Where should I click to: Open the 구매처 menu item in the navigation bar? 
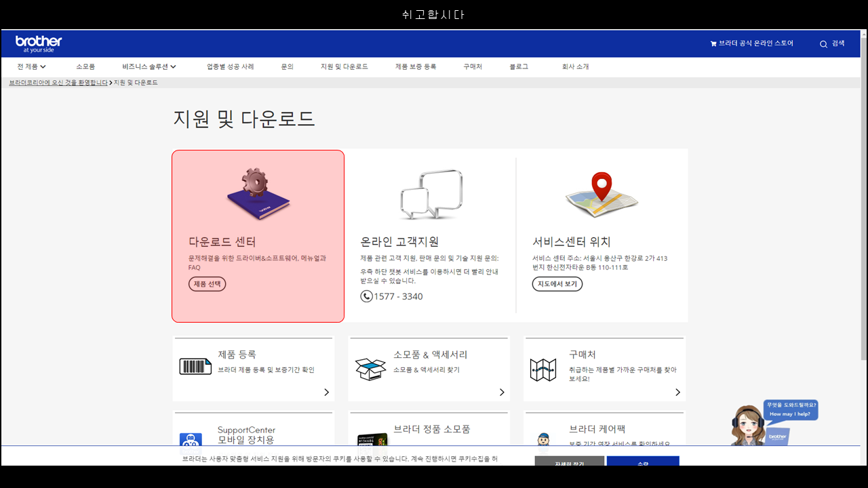473,66
